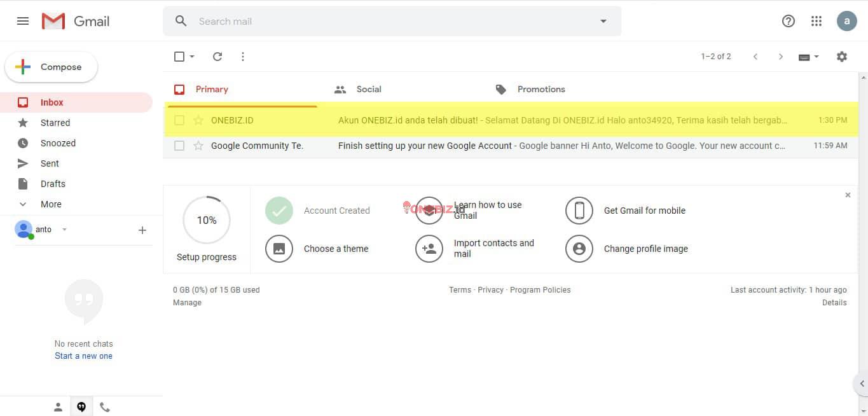The height and width of the screenshot is (416, 868).
Task: Click the 'Start a new one' link
Action: click(x=83, y=356)
